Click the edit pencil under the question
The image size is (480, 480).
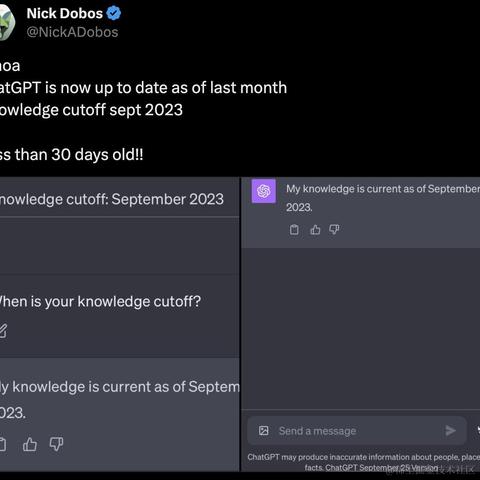(x=3, y=331)
